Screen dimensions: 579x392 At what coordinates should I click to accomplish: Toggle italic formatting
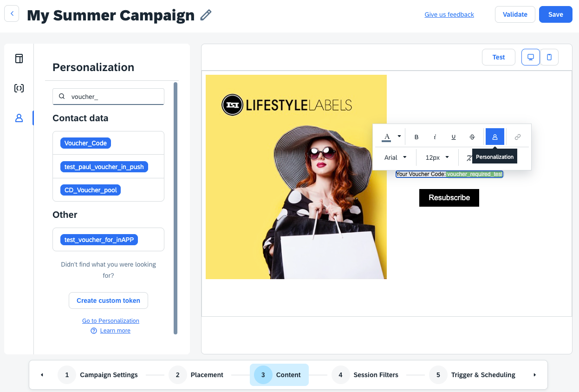pyautogui.click(x=435, y=137)
